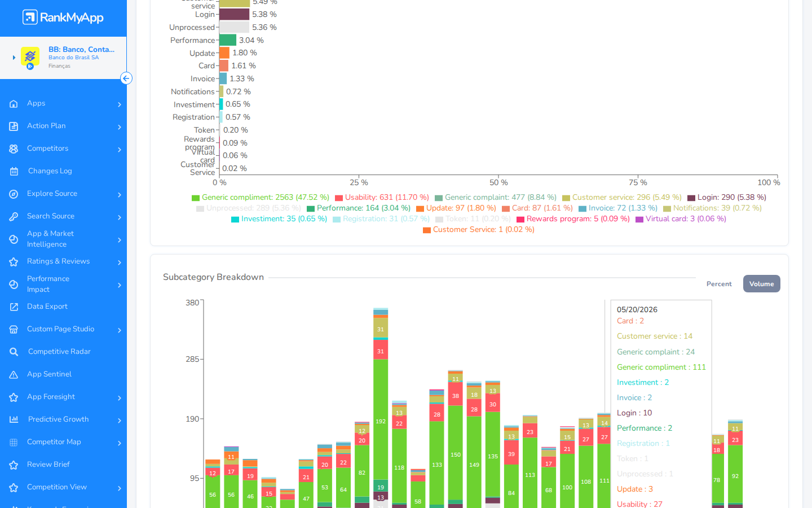Click the Custom Page Studio store icon
This screenshot has height=508, width=812.
pos(14,330)
